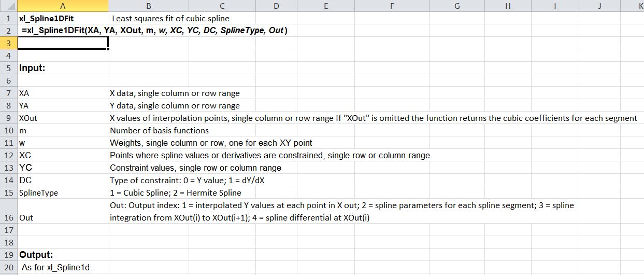Image resolution: width=644 pixels, height=275 pixels.
Task: Click row 10 header
Action: pyautogui.click(x=8, y=130)
